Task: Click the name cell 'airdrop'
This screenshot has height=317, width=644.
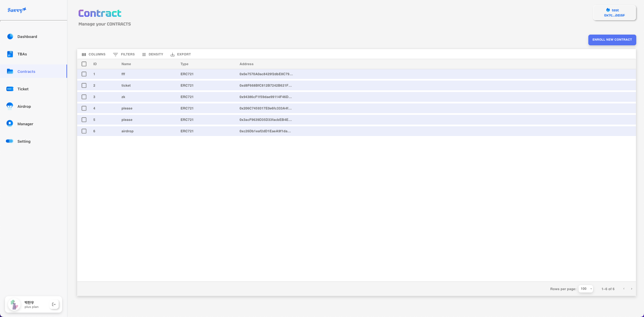Action: (x=127, y=131)
